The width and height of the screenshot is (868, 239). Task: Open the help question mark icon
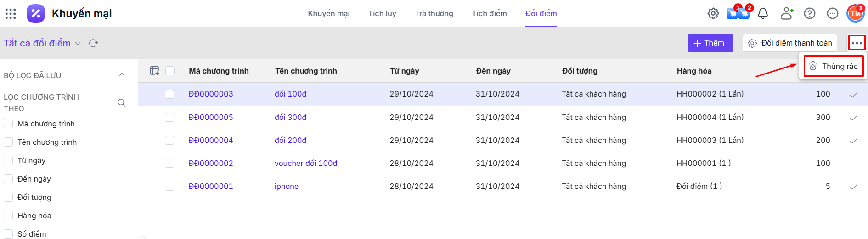[x=810, y=14]
